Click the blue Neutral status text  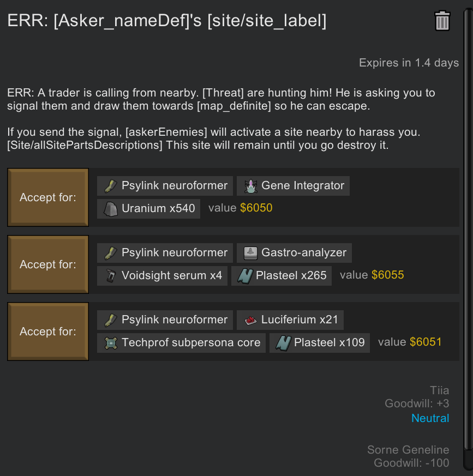tap(430, 418)
